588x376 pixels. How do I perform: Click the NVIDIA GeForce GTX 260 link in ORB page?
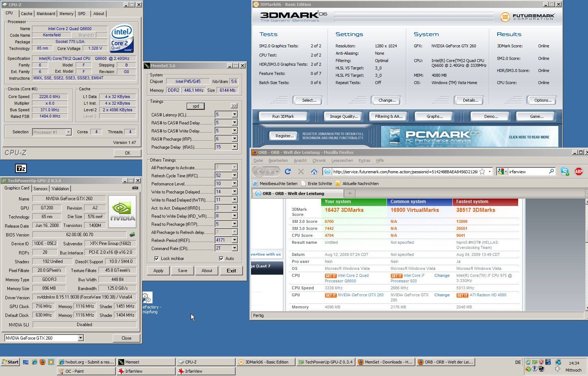pyautogui.click(x=361, y=295)
